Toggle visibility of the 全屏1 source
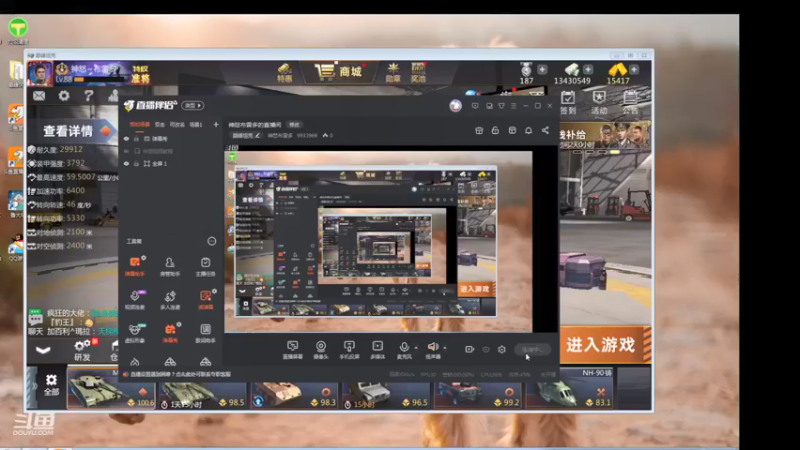This screenshot has height=450, width=800. [127, 164]
